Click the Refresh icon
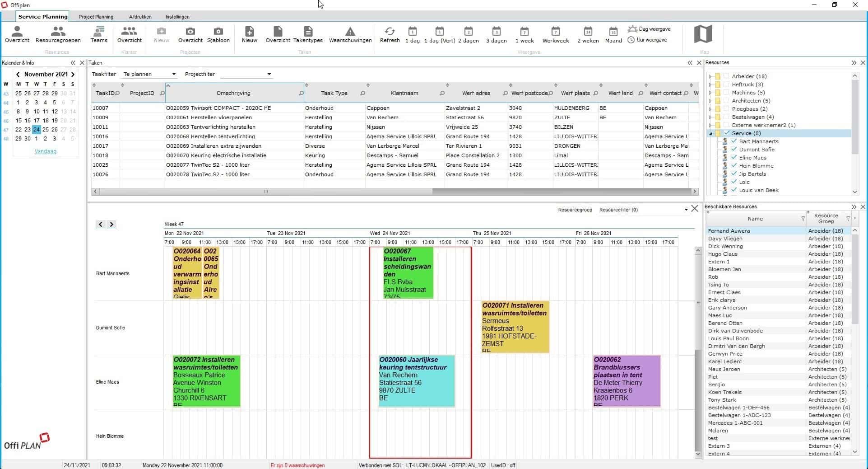 tap(390, 34)
